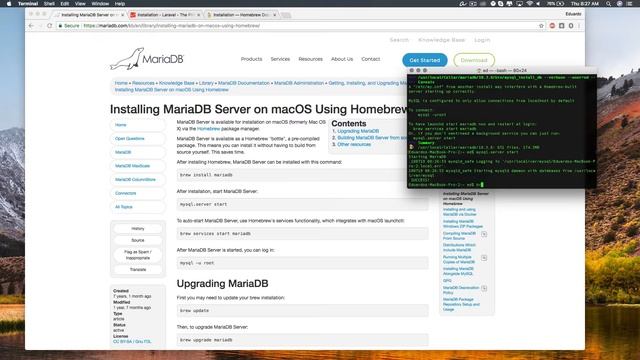
Task: Click Chrome's forward arrow
Action: pyautogui.click(x=40, y=26)
